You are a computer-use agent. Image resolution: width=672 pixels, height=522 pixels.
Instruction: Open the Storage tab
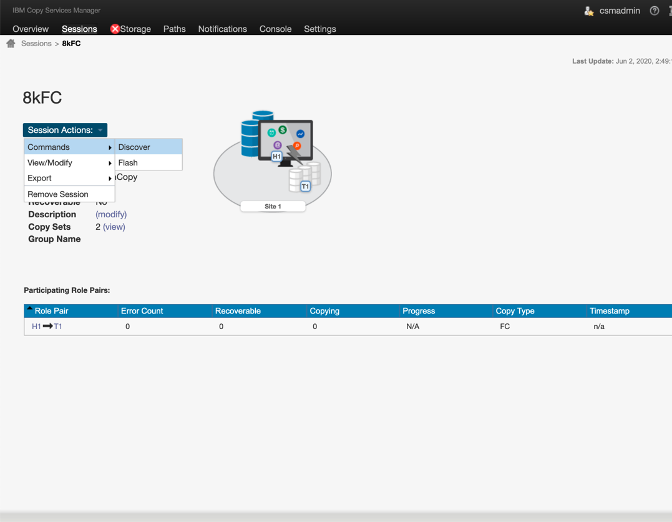135,29
